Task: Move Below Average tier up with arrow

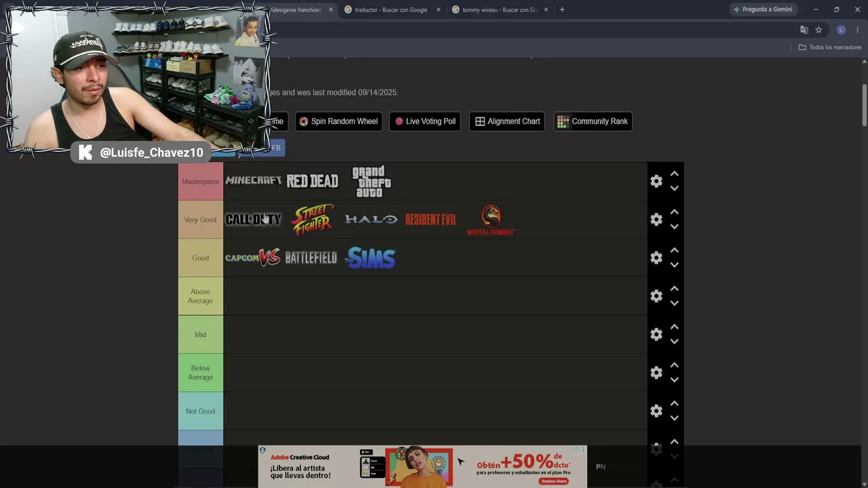Action: pyautogui.click(x=674, y=365)
